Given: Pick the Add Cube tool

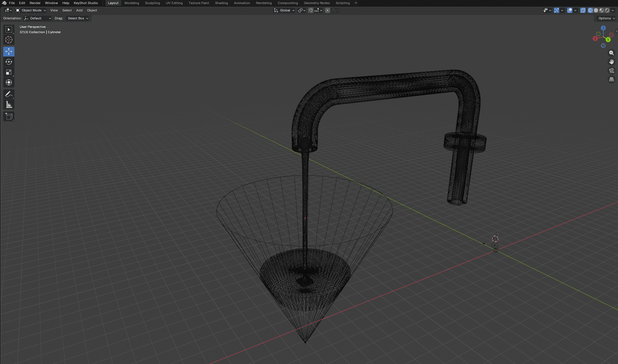Looking at the screenshot, I should click(9, 116).
